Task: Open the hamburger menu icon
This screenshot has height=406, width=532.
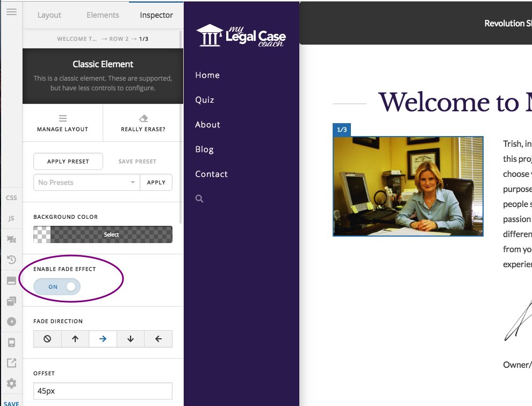Action: [11, 12]
